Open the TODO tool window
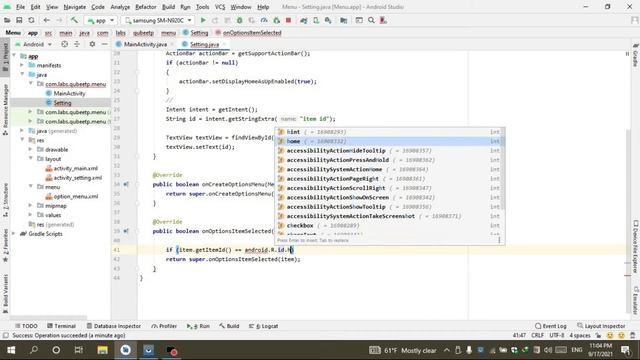This screenshot has width=640, height=360. point(27,326)
